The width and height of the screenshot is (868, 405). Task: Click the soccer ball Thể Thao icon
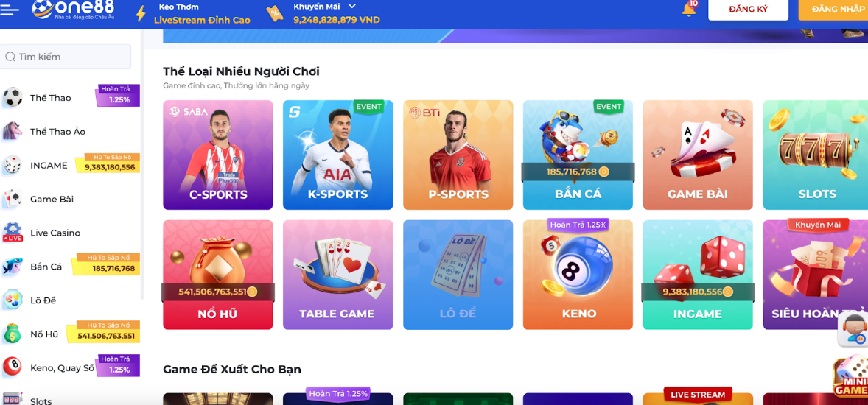click(x=13, y=97)
